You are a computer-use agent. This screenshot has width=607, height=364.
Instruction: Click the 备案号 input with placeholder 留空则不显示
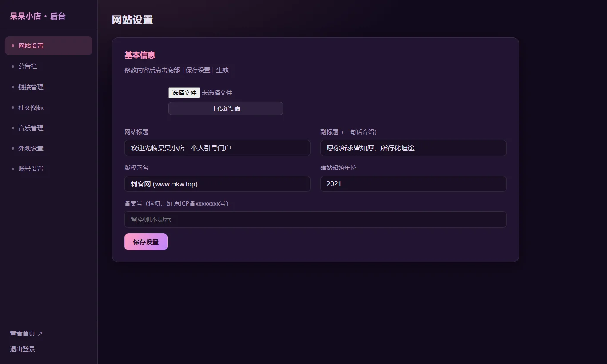[315, 220]
